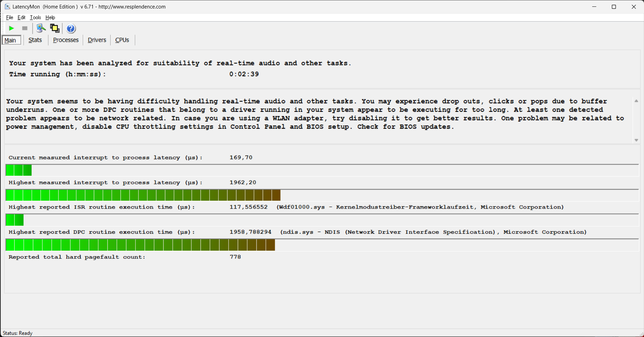The image size is (644, 337).
Task: Start monitoring with the green play button
Action: coord(12,28)
